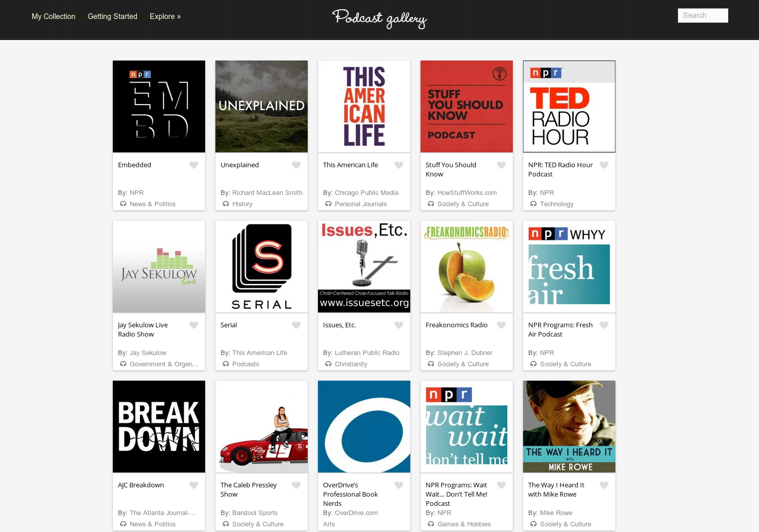
Task: Favorite Unexplained using its heart icon
Action: 296,165
